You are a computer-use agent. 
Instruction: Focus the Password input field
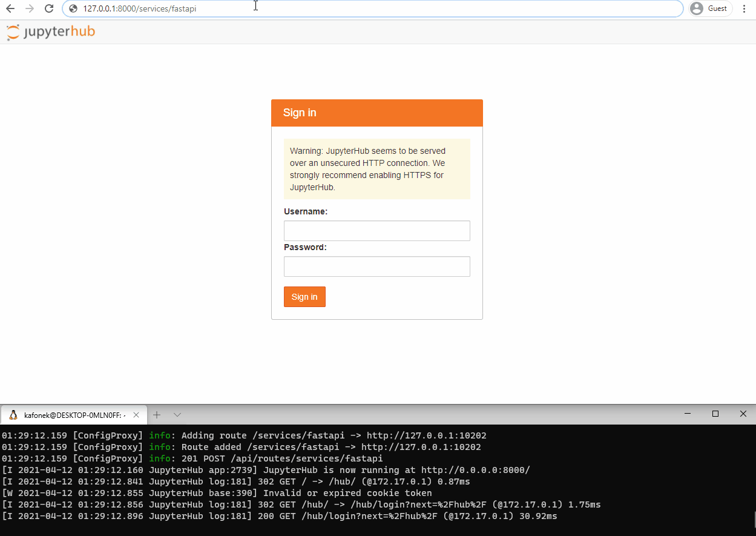click(376, 266)
